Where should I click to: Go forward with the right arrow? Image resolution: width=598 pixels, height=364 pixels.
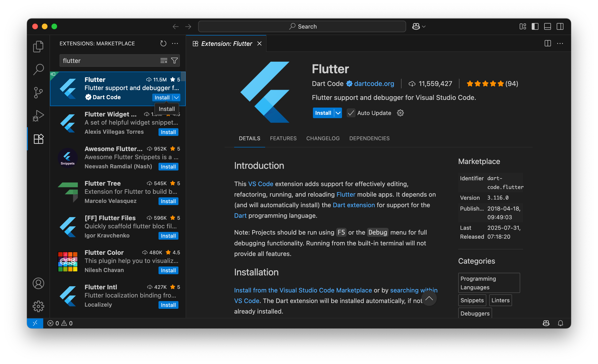[188, 26]
